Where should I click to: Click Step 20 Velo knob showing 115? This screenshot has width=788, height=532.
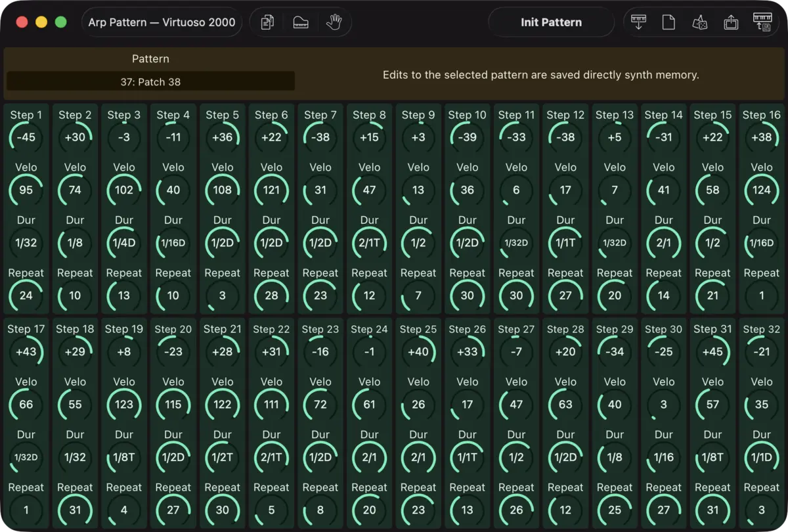173,405
